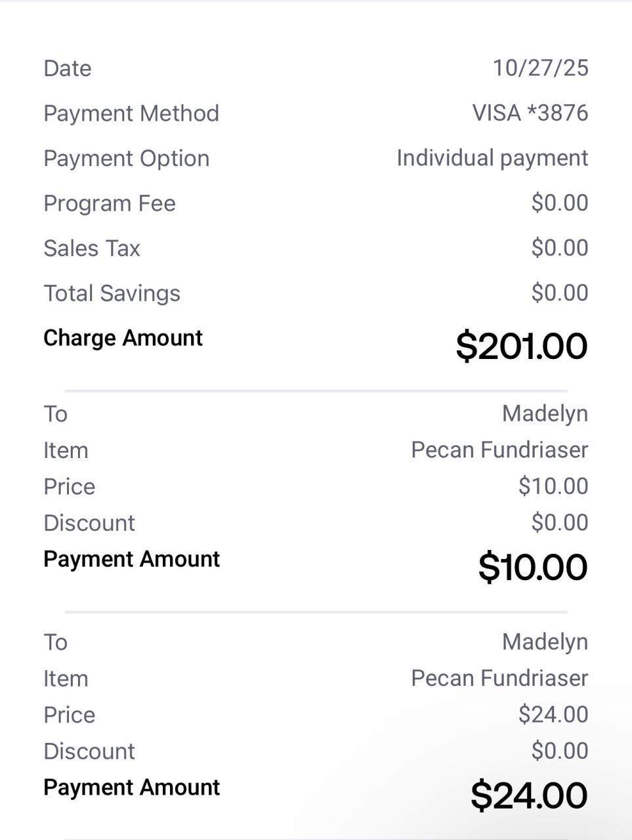Click the Date label

[67, 68]
